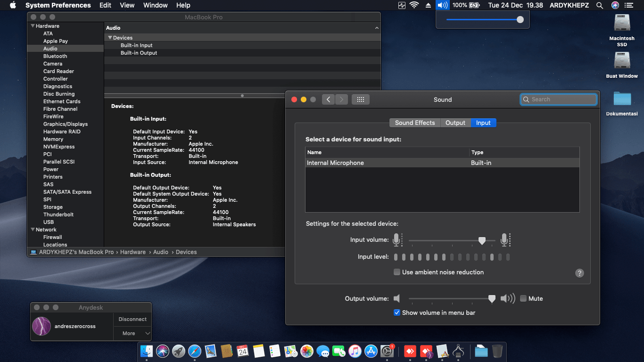Switch to the Output tab
Viewport: 644px width, 362px height.
(455, 123)
